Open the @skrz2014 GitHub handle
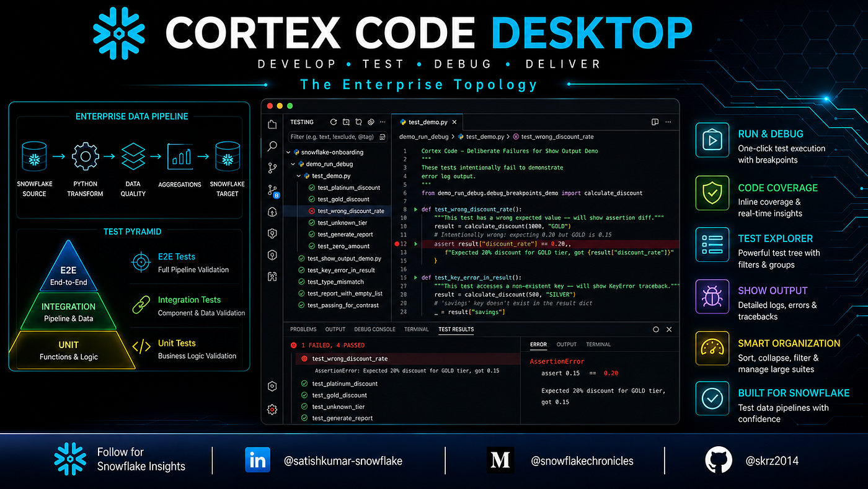Image resolution: width=868 pixels, height=489 pixels. coord(773,461)
